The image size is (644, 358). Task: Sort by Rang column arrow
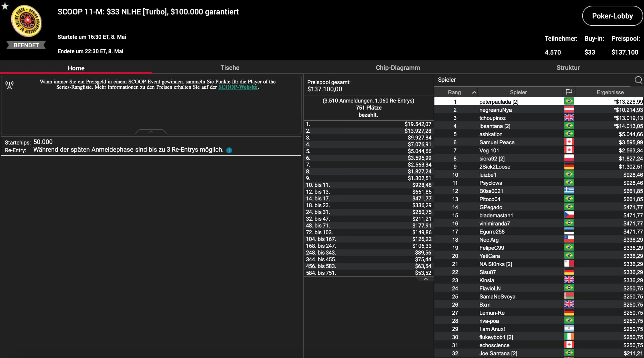tap(474, 92)
